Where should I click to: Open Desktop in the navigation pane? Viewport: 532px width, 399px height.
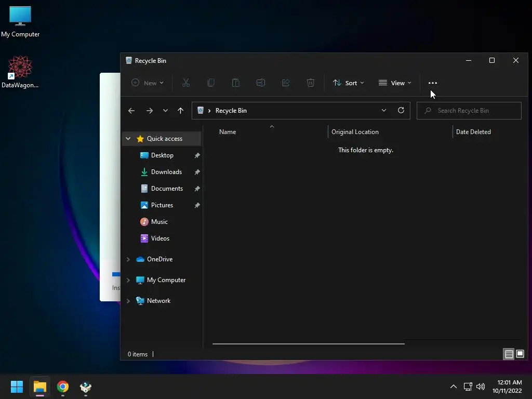(x=162, y=155)
